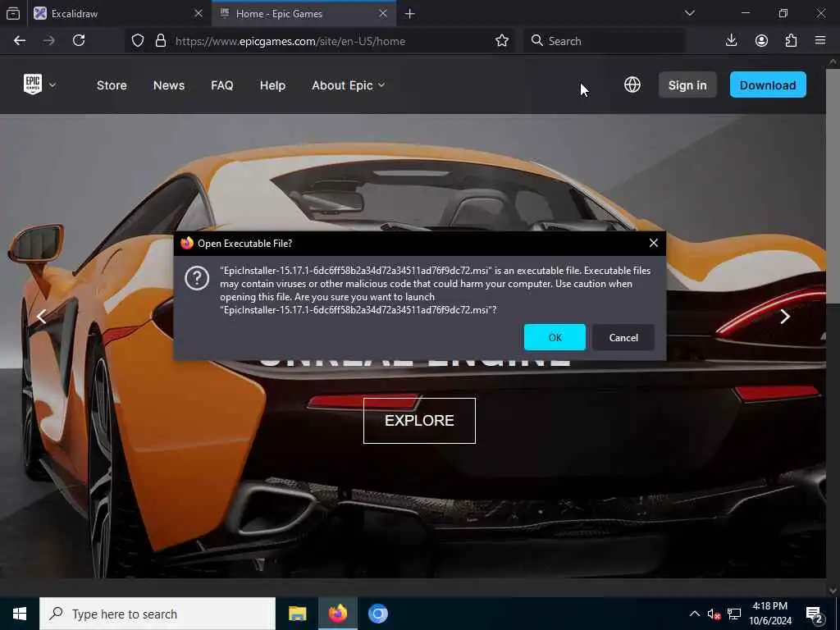View site security via padlock icon

pyautogui.click(x=160, y=41)
